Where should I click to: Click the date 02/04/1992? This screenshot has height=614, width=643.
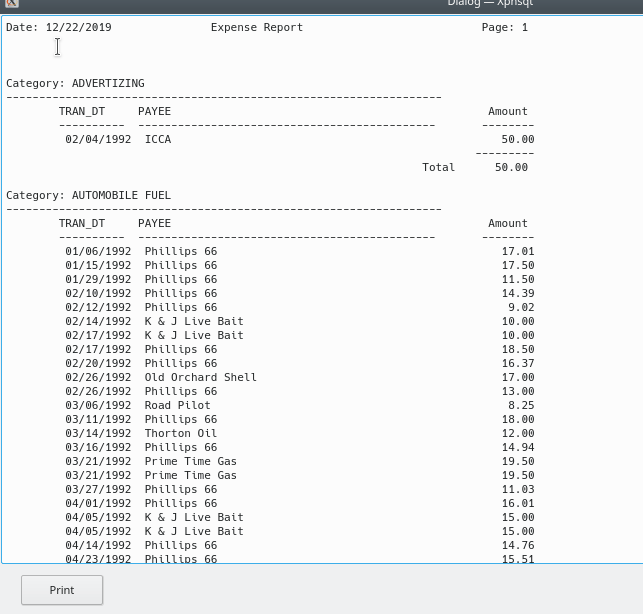[98, 139]
